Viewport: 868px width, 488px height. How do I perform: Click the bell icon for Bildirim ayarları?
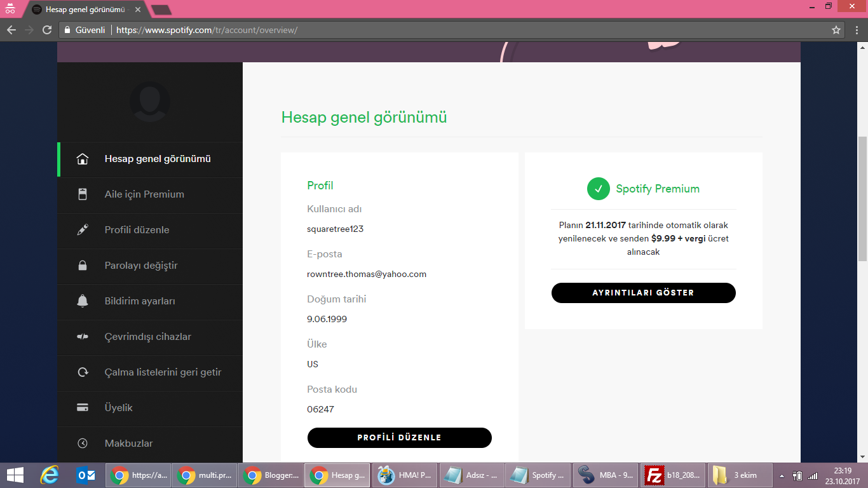[x=83, y=301]
